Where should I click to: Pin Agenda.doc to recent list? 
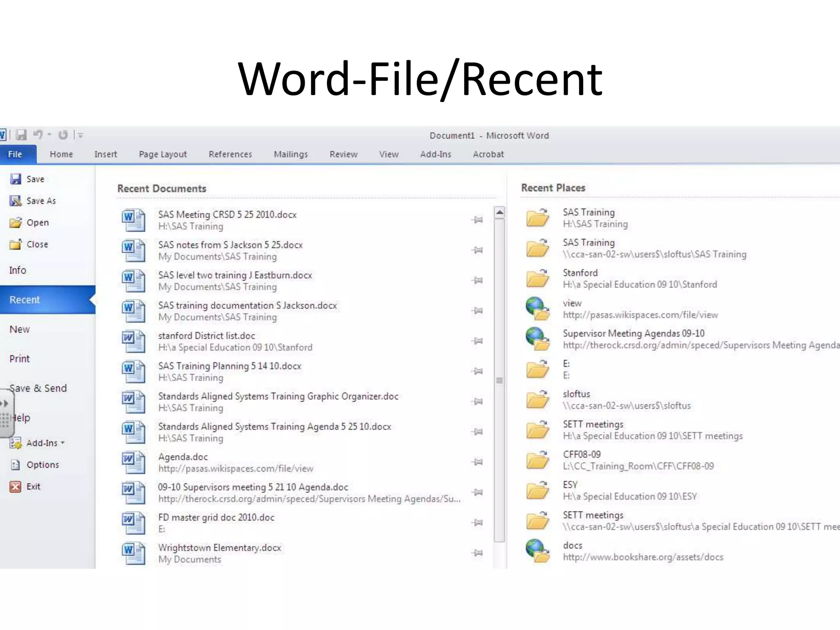tap(477, 462)
